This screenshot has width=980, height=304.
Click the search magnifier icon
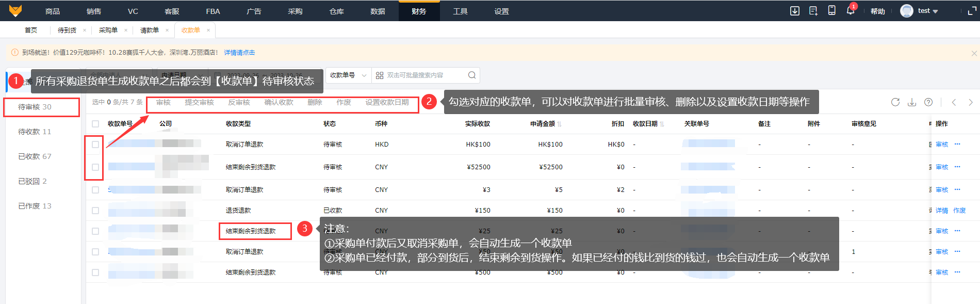(x=471, y=75)
